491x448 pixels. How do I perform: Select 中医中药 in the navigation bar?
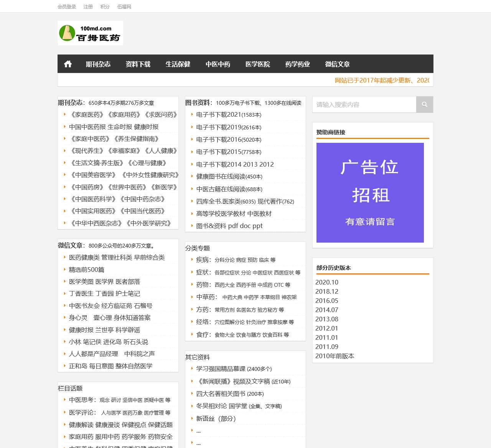coord(217,64)
